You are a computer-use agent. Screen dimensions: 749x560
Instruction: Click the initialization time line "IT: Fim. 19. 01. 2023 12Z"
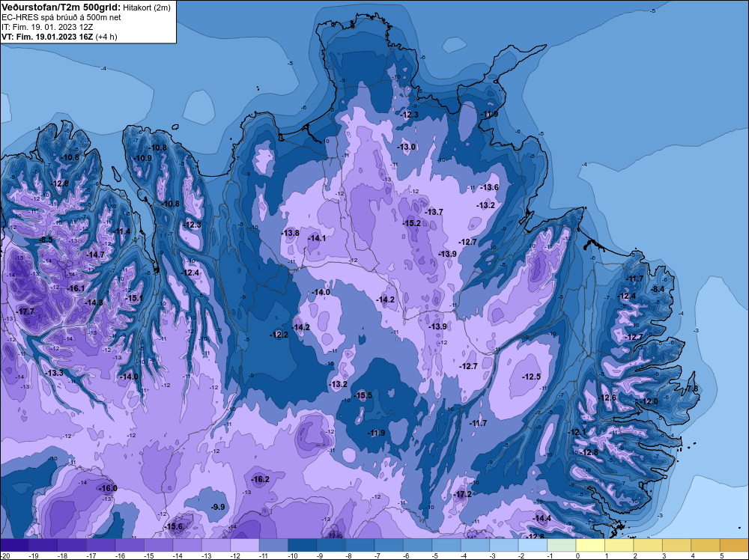pos(46,27)
